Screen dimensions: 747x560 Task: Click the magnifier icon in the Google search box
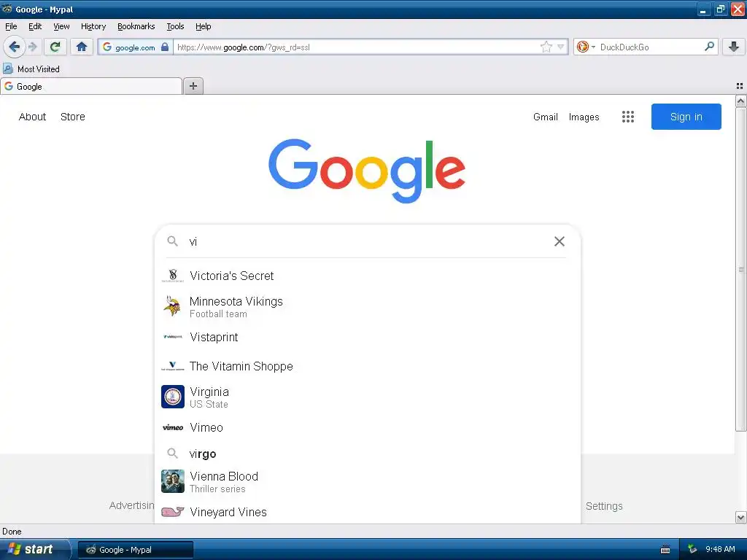[172, 241]
